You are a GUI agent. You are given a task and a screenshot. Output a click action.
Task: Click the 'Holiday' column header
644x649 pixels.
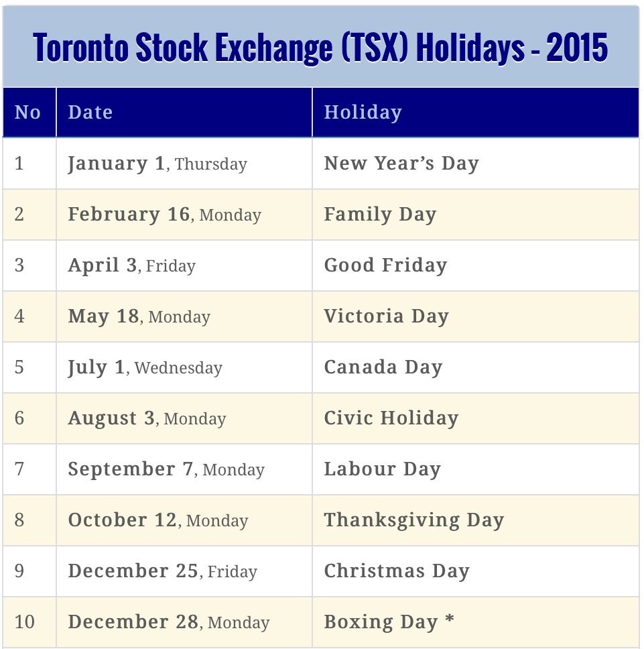coord(363,112)
